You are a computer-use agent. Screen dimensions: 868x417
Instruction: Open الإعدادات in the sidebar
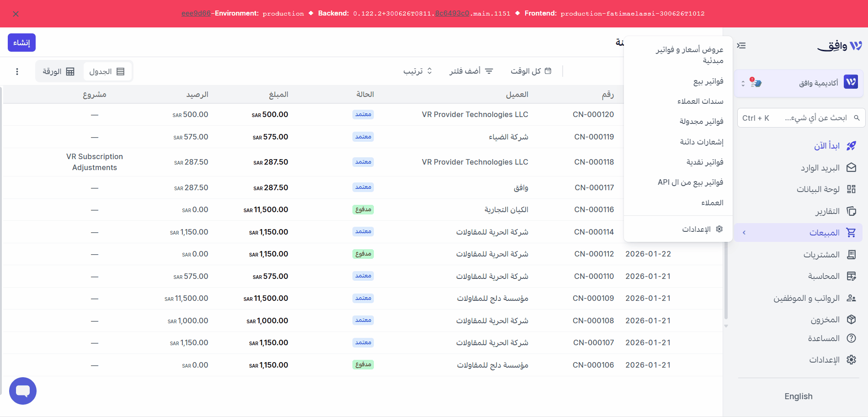pos(832,360)
